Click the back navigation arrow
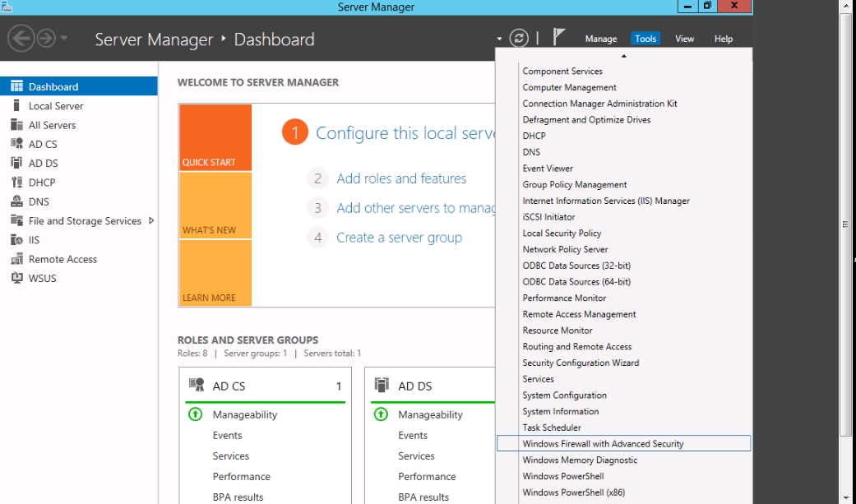This screenshot has height=504, width=856. click(21, 39)
